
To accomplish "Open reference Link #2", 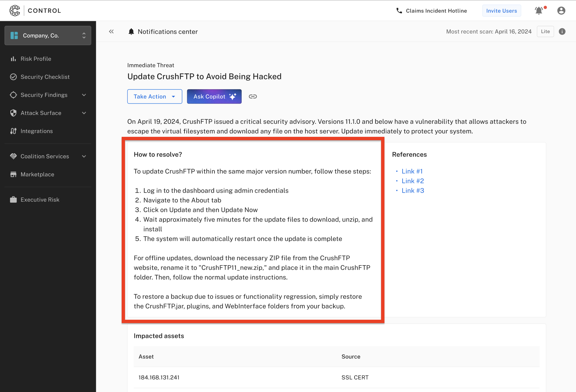I will [413, 181].
